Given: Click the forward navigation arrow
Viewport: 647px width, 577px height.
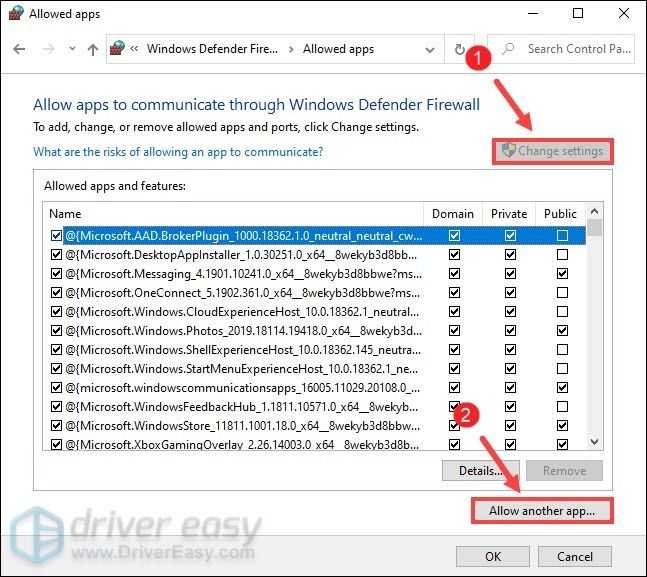Looking at the screenshot, I should coord(49,50).
